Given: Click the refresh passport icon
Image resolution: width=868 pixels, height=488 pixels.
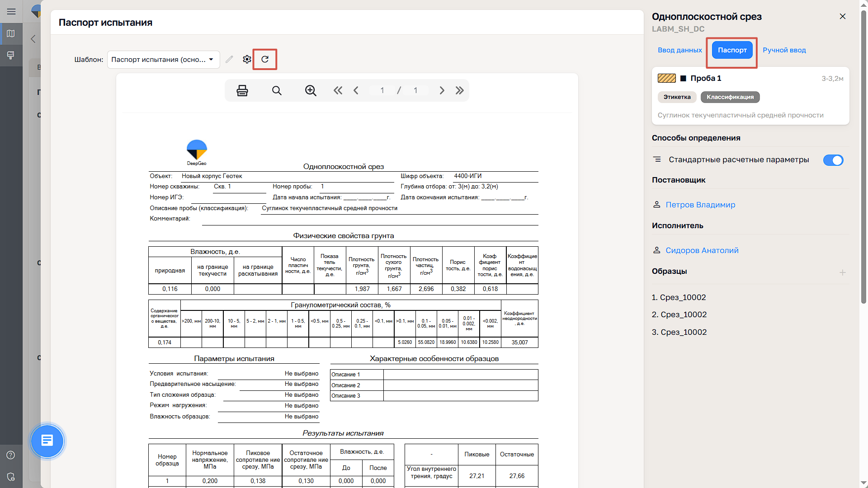Looking at the screenshot, I should [265, 59].
